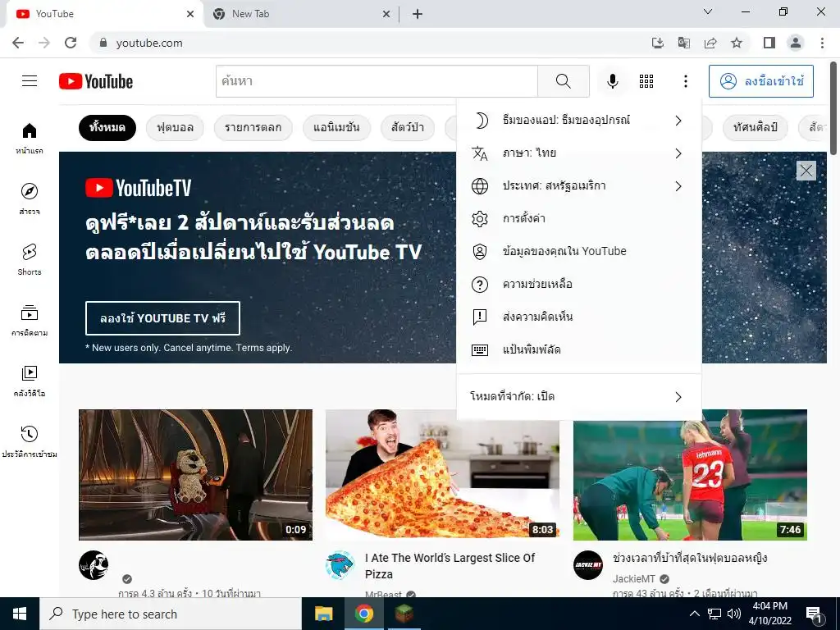Open File Explorer from the taskbar
The image size is (840, 630).
323,614
